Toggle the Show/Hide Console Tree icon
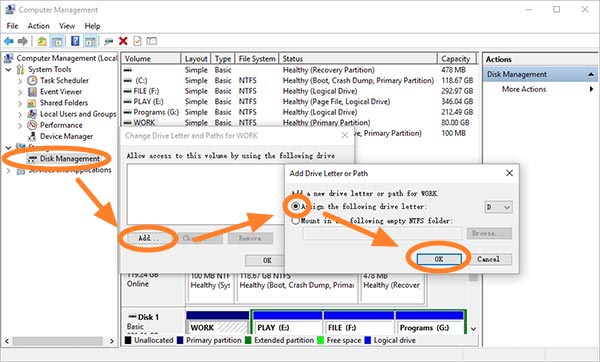Screen dimensions: 600x362 click(x=57, y=41)
